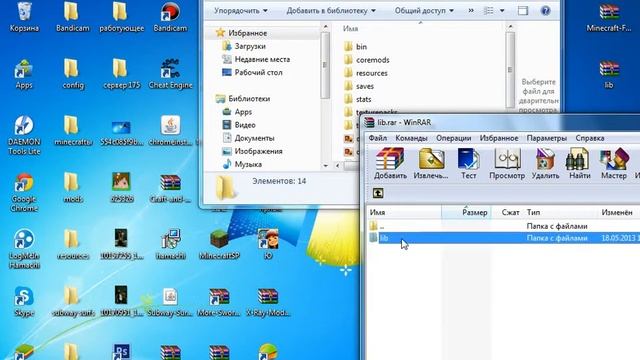Click the Explorer file list vertical scrollbar
Viewport: 640px width, 360px height.
(x=510, y=67)
